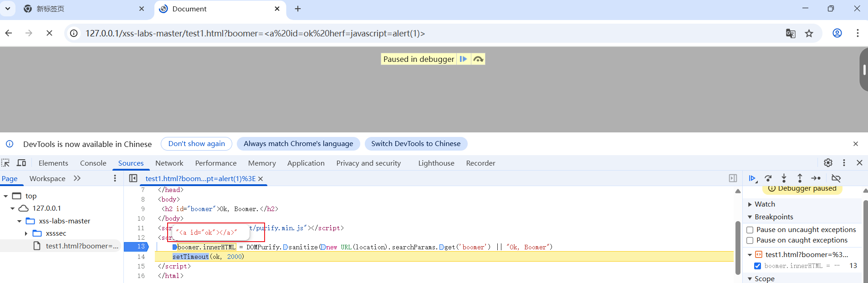Enable Pause on caught exceptions

pos(750,240)
